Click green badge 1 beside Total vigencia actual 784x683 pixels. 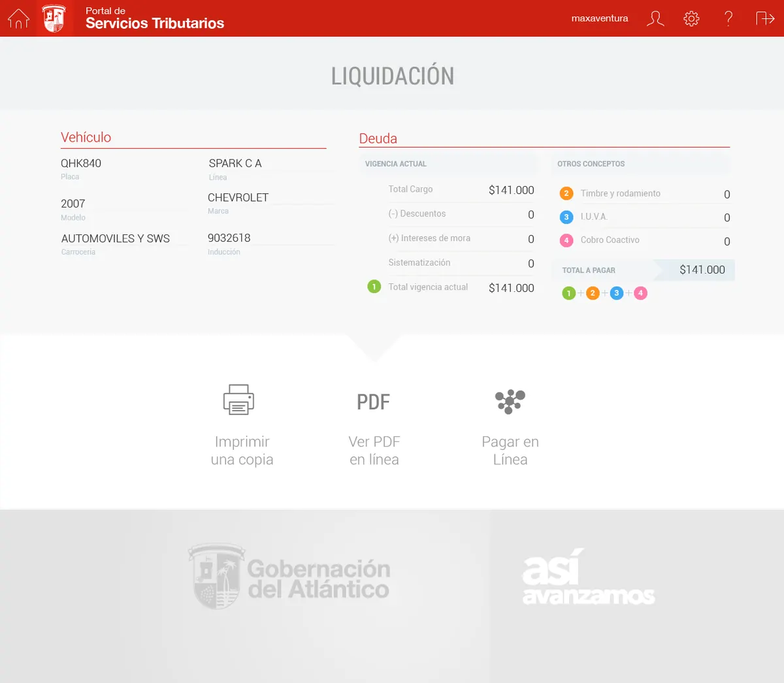(x=374, y=287)
